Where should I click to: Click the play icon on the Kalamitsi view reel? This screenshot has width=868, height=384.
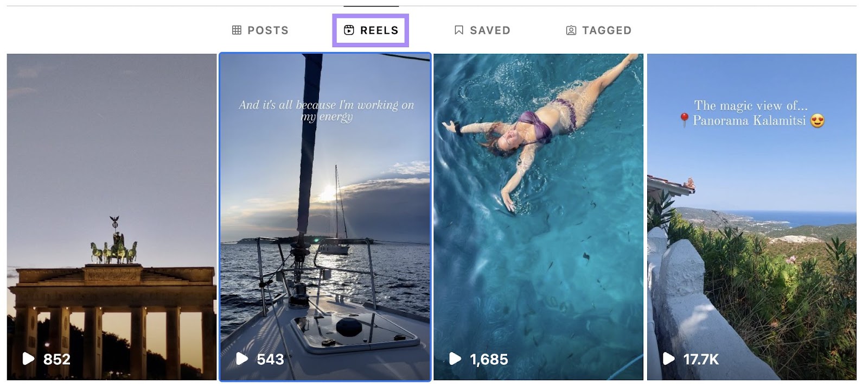click(x=667, y=358)
